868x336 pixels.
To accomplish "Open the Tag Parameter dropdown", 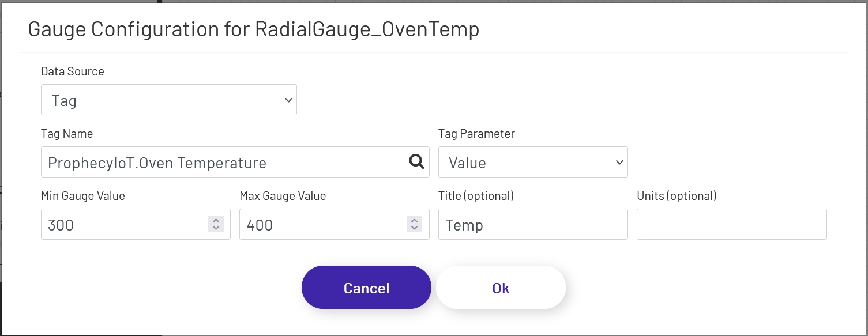I will [x=533, y=162].
